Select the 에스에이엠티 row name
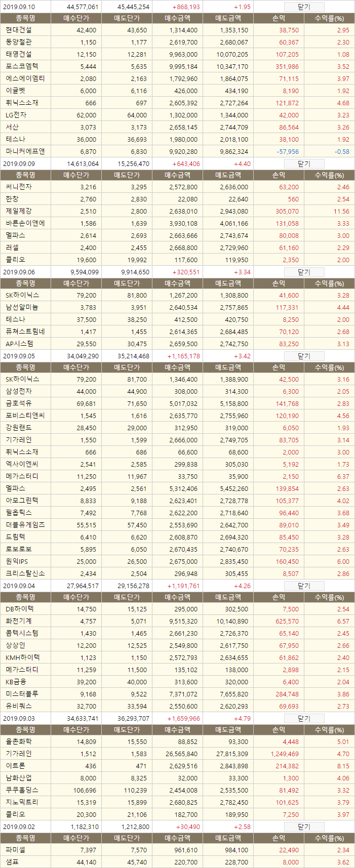This screenshot has width=355, height=868. point(25,78)
